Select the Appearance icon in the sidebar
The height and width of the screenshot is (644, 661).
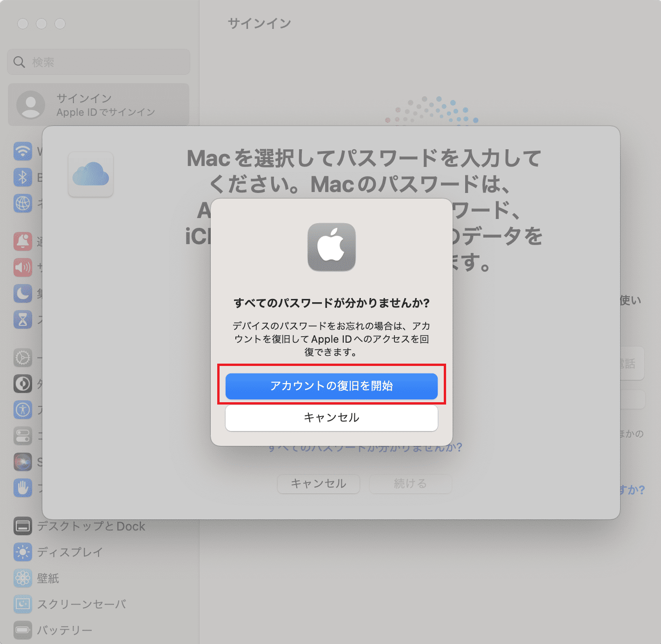(x=23, y=384)
